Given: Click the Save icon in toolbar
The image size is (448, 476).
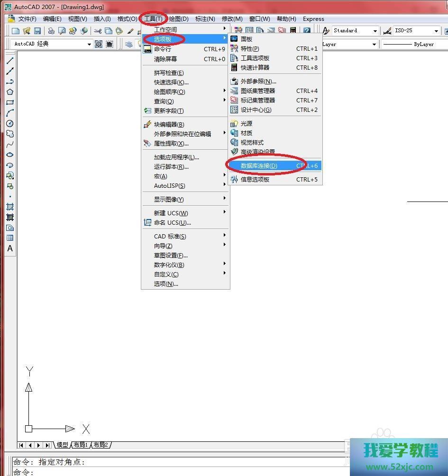Looking at the screenshot, I should [37, 31].
